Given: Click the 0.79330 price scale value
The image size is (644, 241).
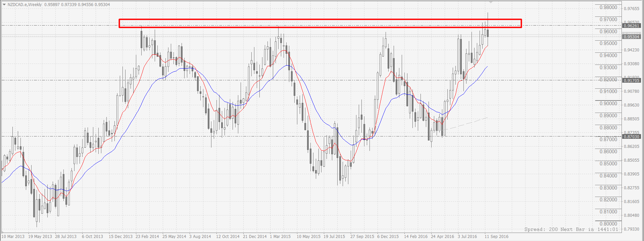Looking at the screenshot, I should tap(632, 229).
